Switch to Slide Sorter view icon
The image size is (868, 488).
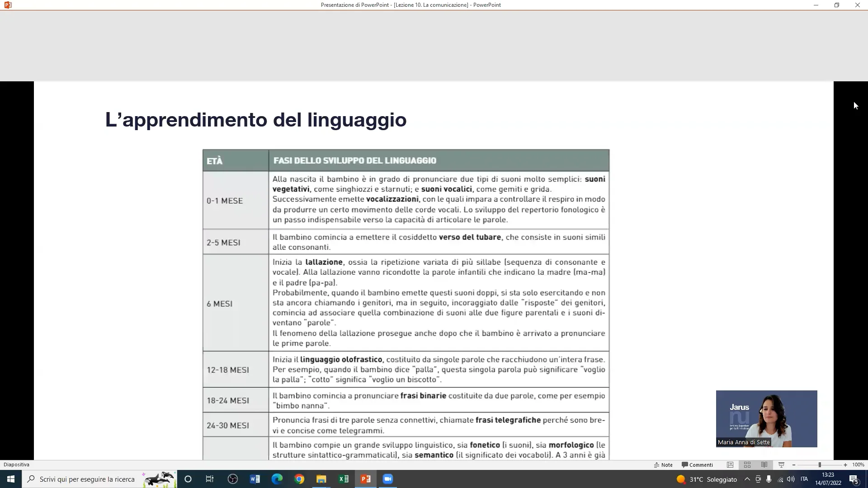pyautogui.click(x=747, y=465)
